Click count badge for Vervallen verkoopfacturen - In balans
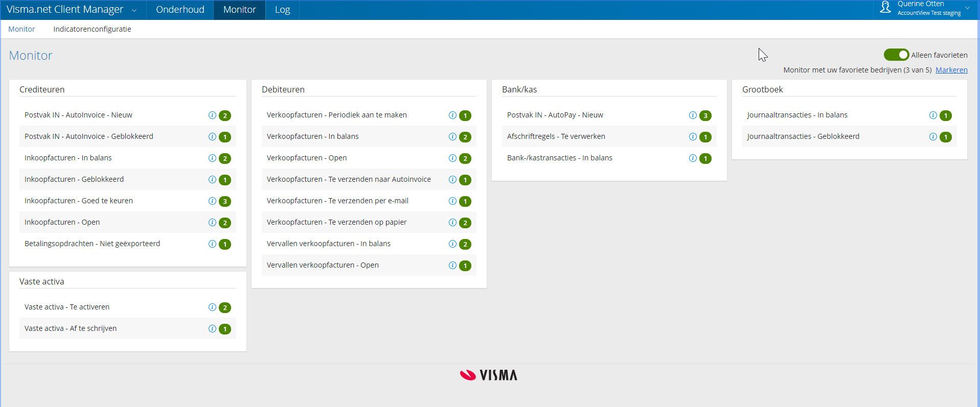This screenshot has height=407, width=980. [465, 244]
